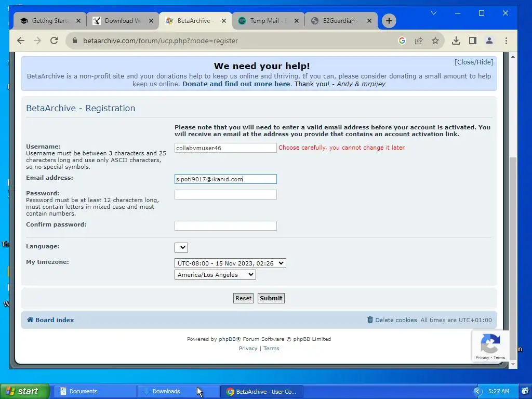Open Donate and find out more here
The width and height of the screenshot is (532, 399).
tap(236, 84)
